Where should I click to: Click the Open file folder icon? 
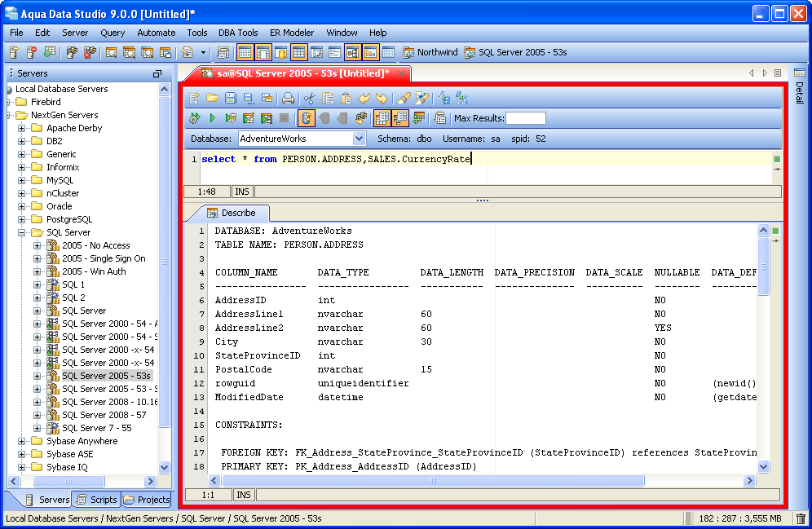coord(212,98)
